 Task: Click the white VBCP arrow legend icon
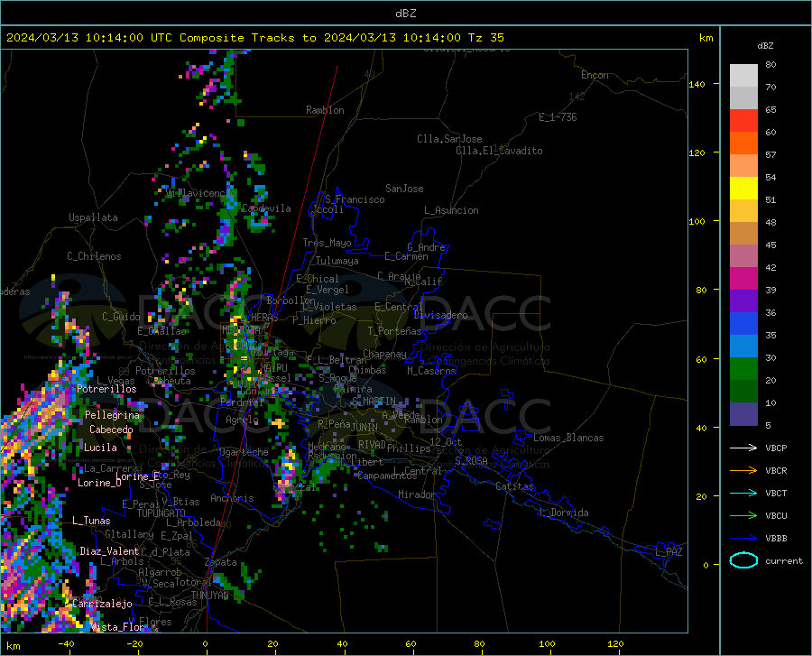(x=743, y=448)
